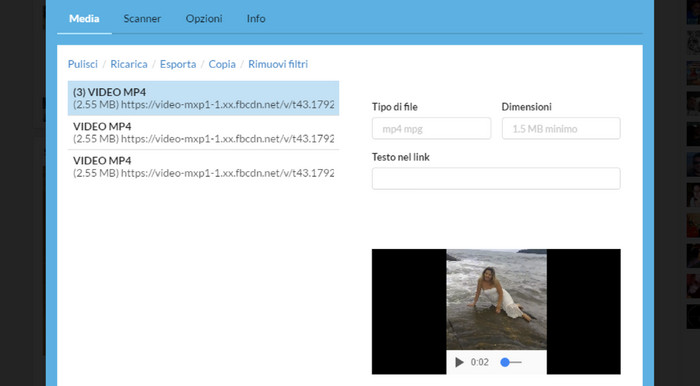Click the video preview thumbnail
This screenshot has width=700, height=386.
(496, 299)
